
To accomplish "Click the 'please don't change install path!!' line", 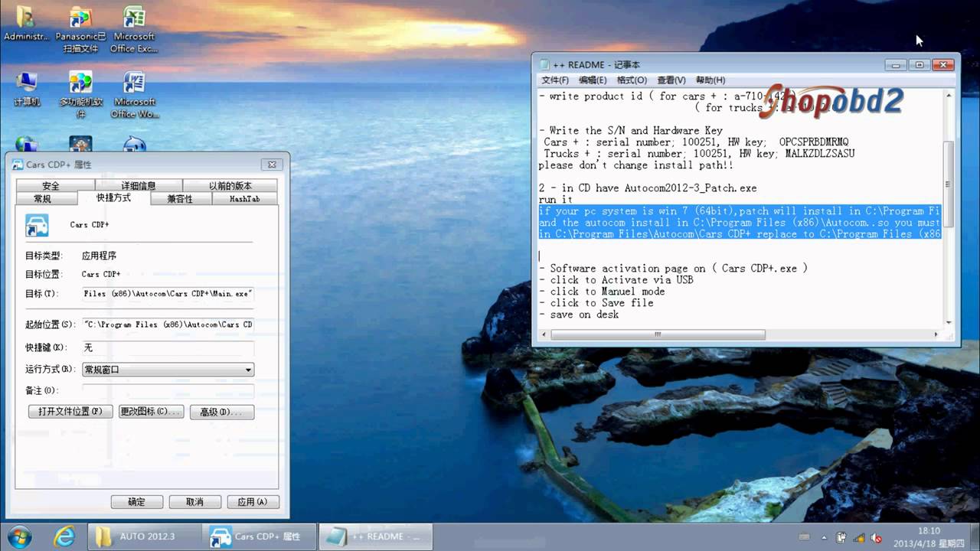I will click(x=635, y=165).
